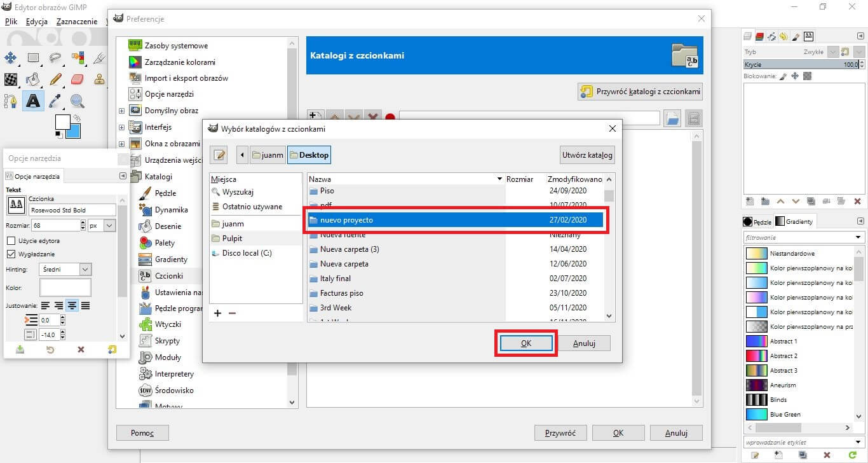Click the type-a-location pencil icon in file dialog

220,155
